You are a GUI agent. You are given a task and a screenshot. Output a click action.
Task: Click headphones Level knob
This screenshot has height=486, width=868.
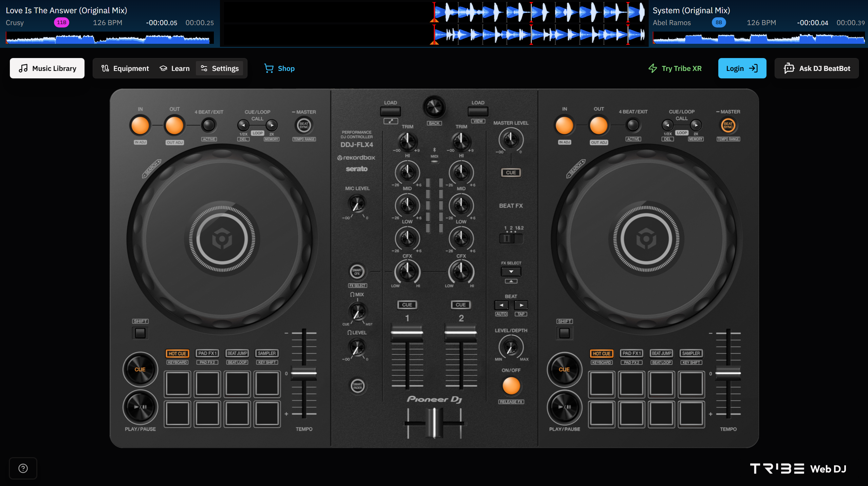357,348
